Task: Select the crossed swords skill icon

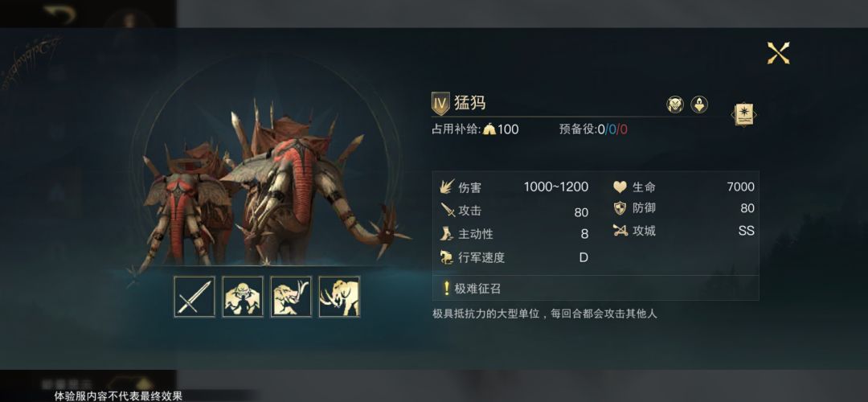Action: [194, 297]
